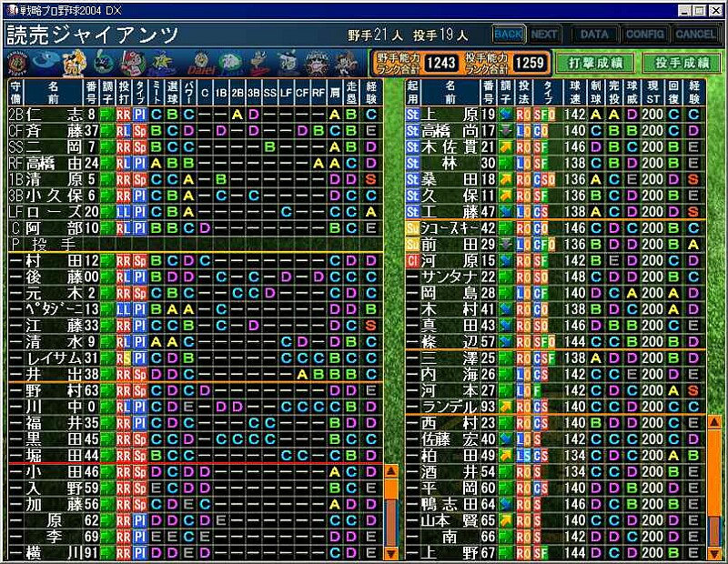Click the 走塁 column header

[351, 93]
